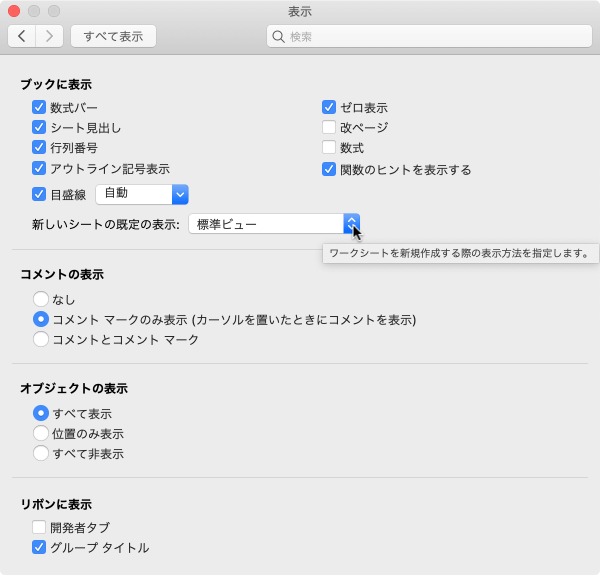Viewport: 600px width, 575px height.
Task: Turn off アウトライン記号表示 checkbox
Action: coord(40,168)
